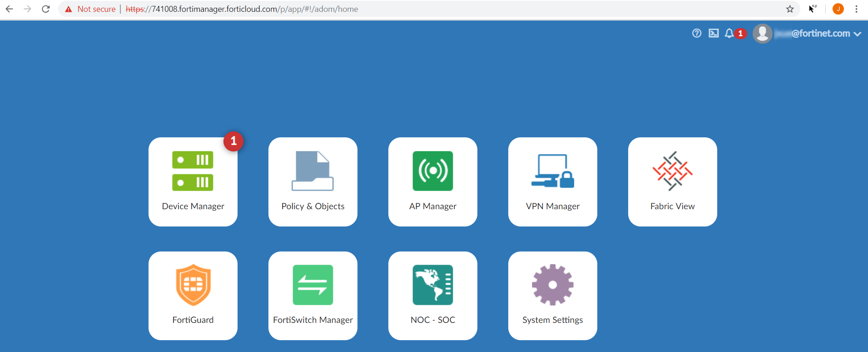The height and width of the screenshot is (352, 868).
Task: Click the browser address bar URL
Action: pos(242,9)
